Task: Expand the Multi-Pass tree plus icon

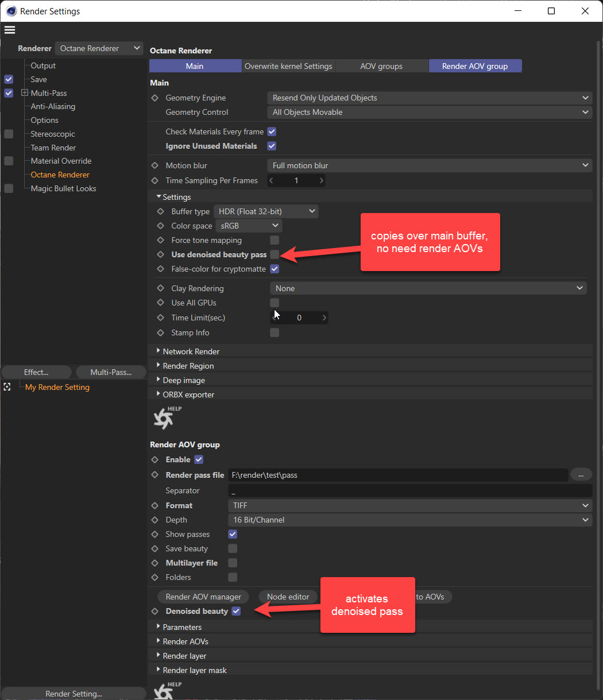Action: tap(25, 93)
